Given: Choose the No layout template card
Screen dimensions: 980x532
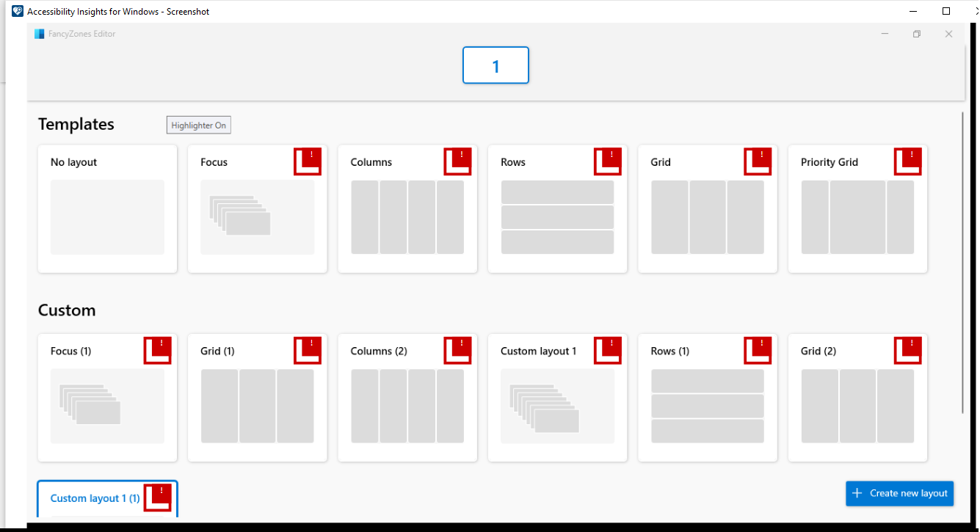Looking at the screenshot, I should coord(107,209).
